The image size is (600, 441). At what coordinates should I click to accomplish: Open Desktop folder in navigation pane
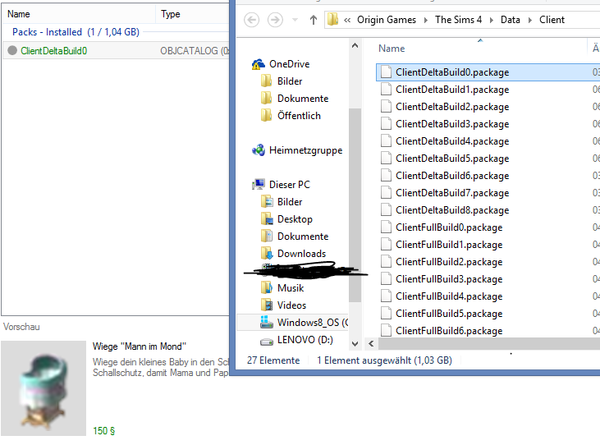pos(295,219)
